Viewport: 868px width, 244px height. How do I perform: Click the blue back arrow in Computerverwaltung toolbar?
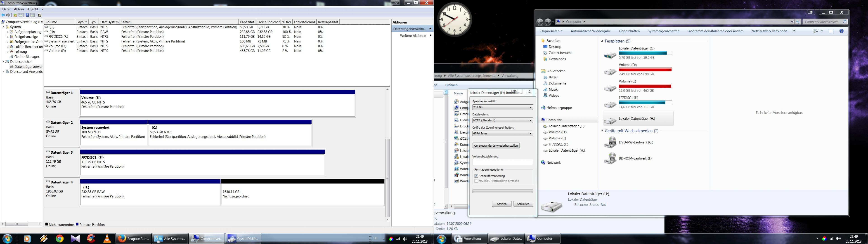tap(3, 15)
